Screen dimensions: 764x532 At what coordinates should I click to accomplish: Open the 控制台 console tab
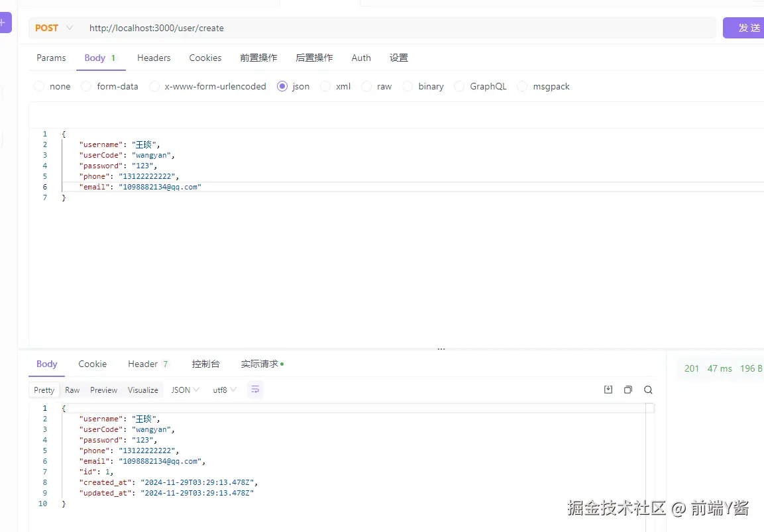205,364
